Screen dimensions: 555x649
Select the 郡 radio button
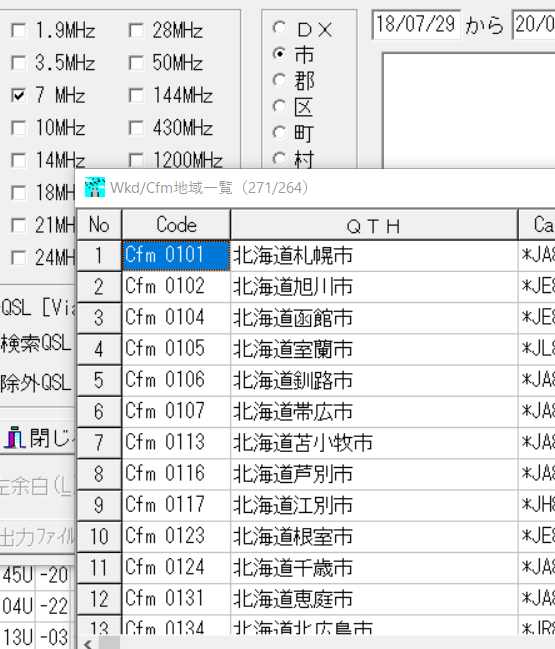pyautogui.click(x=280, y=80)
